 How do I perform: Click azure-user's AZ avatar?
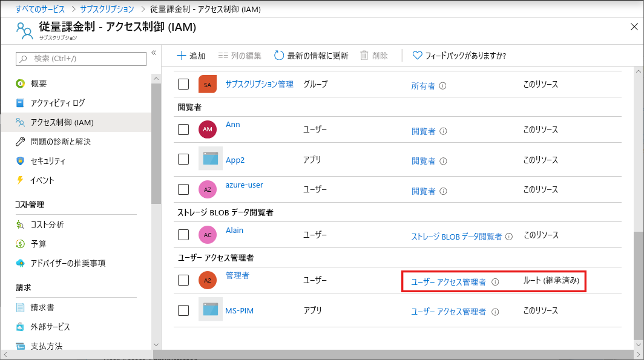click(x=208, y=189)
